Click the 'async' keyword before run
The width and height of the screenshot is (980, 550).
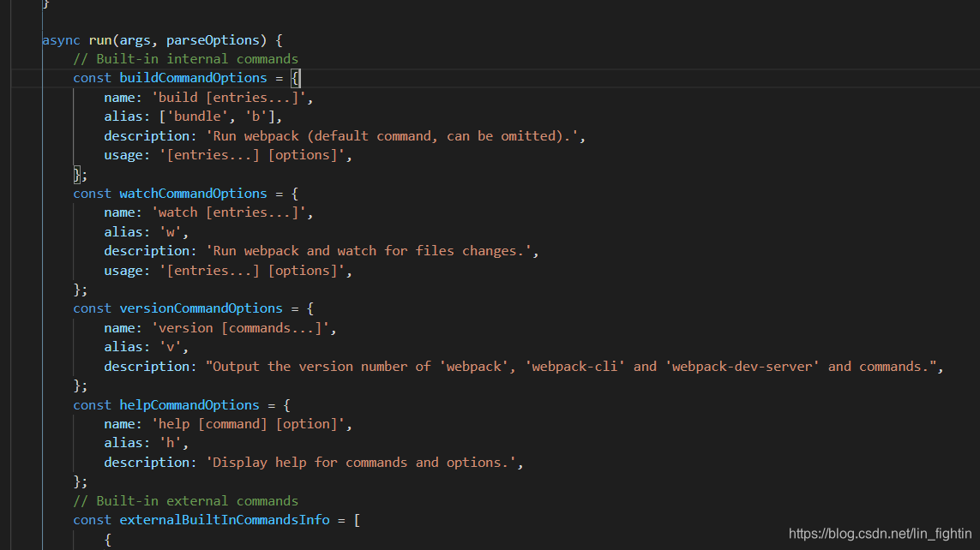[x=61, y=40]
